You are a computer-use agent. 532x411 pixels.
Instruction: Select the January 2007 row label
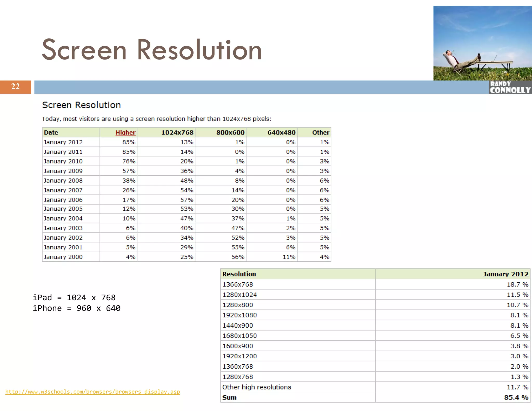click(x=63, y=190)
